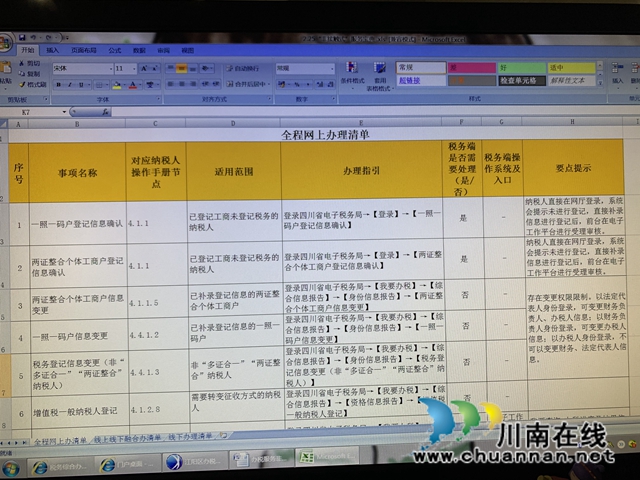Click the decrease indent icon
640x480 pixels.
[x=205, y=84]
